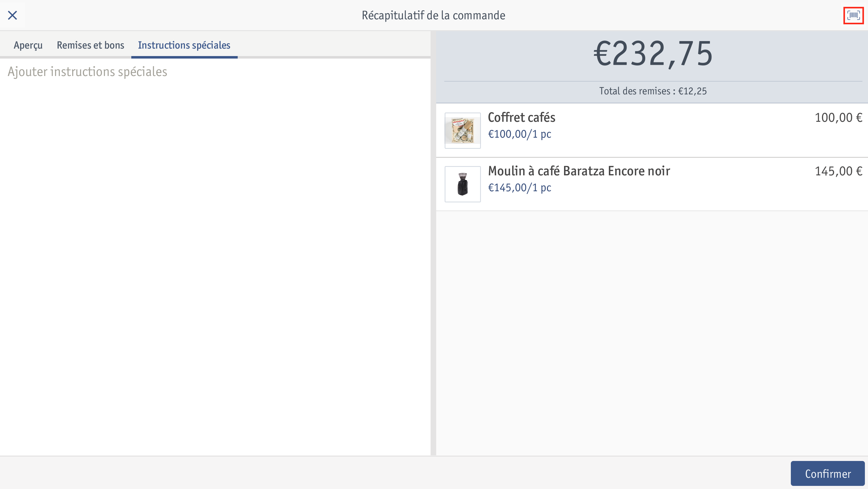
Task: Select the Coffret cafés item name
Action: click(521, 117)
